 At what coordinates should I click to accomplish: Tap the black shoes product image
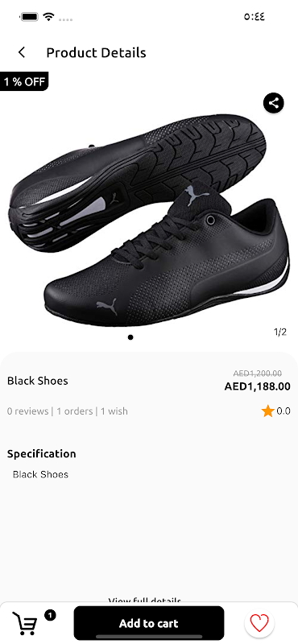149,220
